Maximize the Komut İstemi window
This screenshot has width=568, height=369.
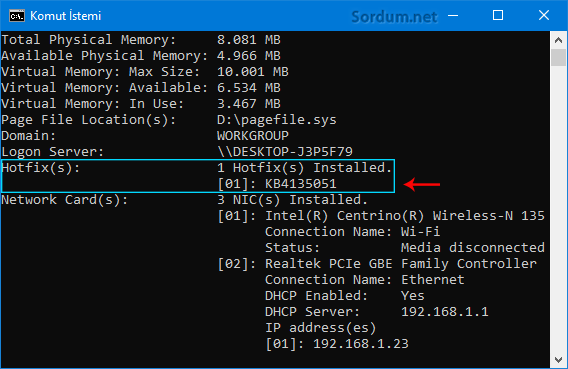pyautogui.click(x=498, y=16)
